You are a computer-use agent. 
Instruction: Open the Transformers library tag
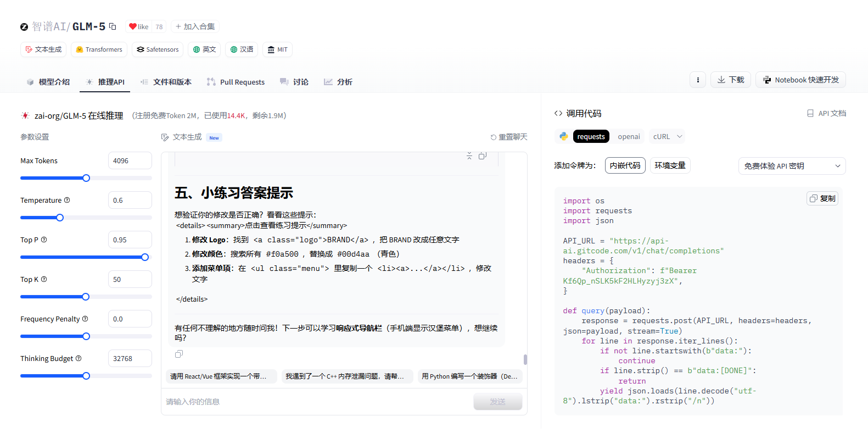99,49
